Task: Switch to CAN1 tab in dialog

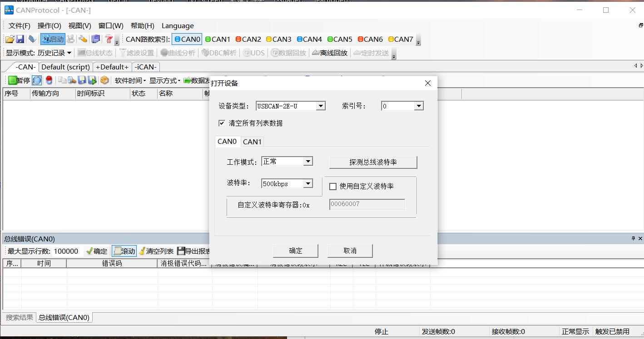Action: point(252,142)
